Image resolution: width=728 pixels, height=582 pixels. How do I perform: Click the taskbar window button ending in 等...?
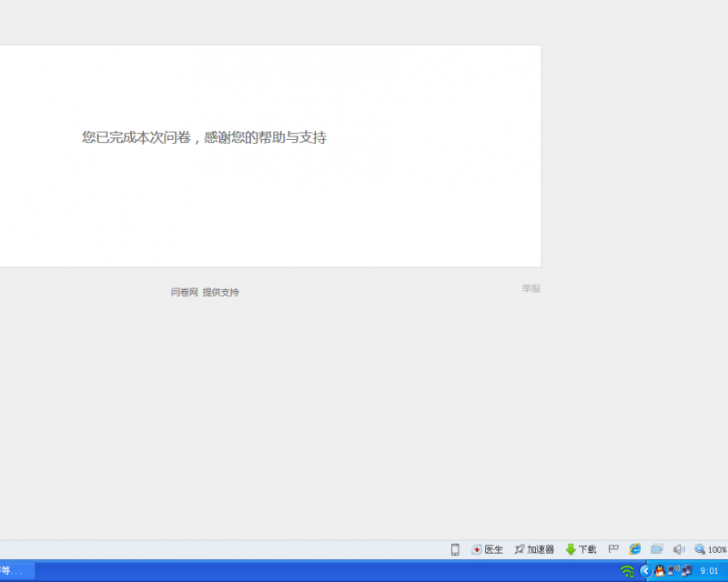tap(17, 571)
